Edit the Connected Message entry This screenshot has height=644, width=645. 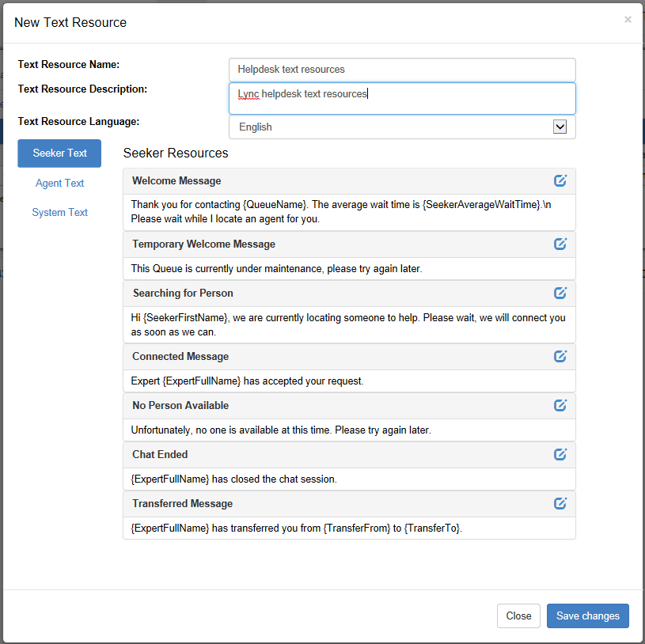click(x=560, y=356)
